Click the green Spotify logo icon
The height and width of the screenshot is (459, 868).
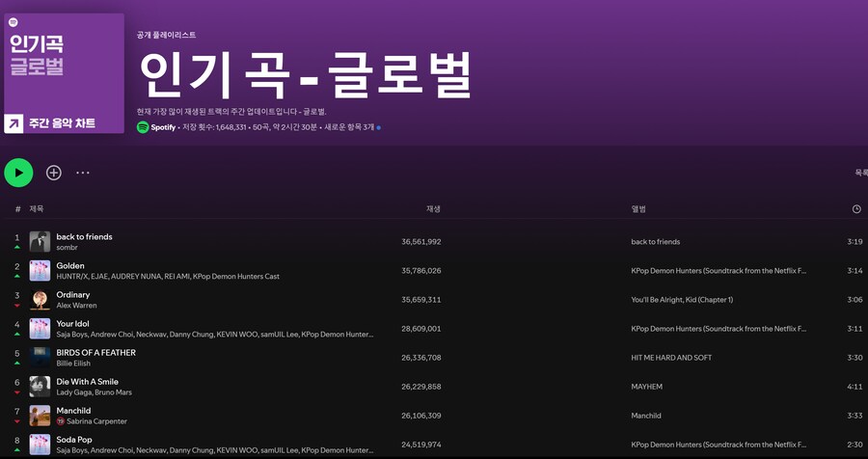143,127
